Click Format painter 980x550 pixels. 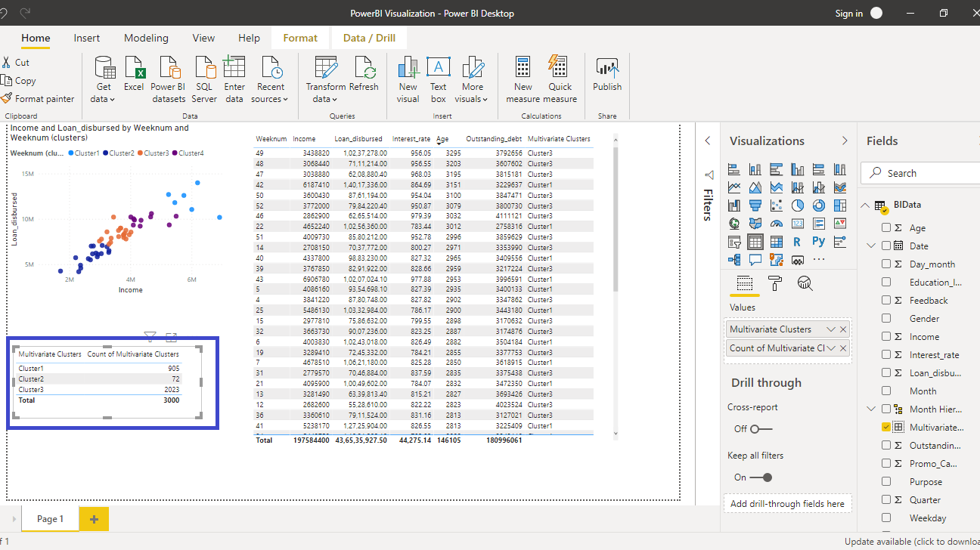[38, 98]
